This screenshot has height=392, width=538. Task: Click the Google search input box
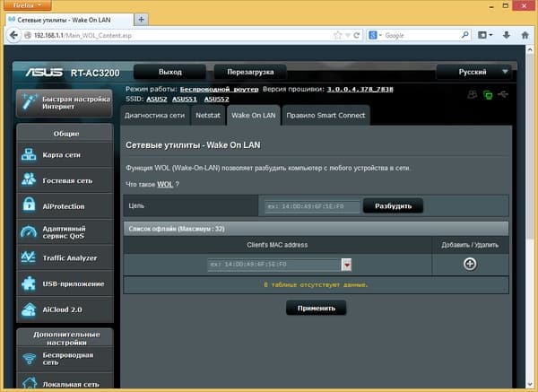pos(422,35)
